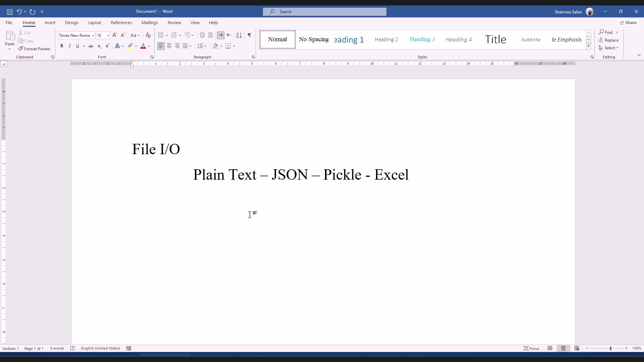Collapse the ribbon with the chevron
644x362 pixels.
coord(639,55)
